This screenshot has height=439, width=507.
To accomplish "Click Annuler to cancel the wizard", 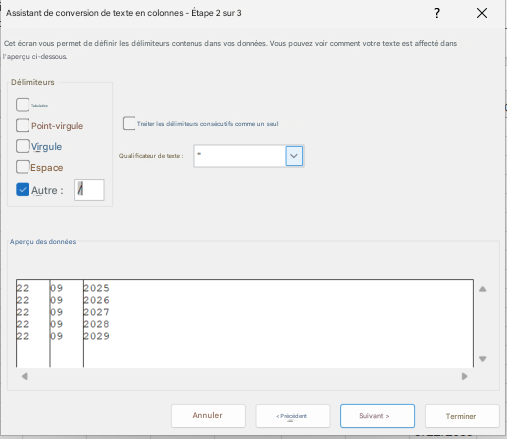I will coord(208,416).
